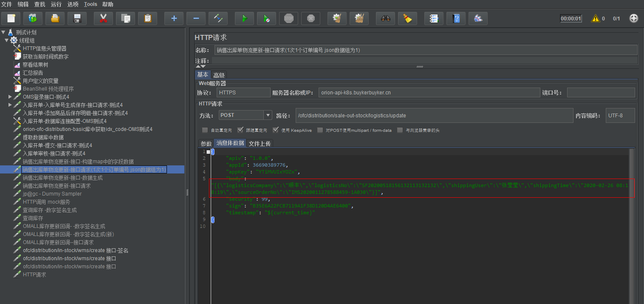Select 汇总报告 in the tree

33,73
